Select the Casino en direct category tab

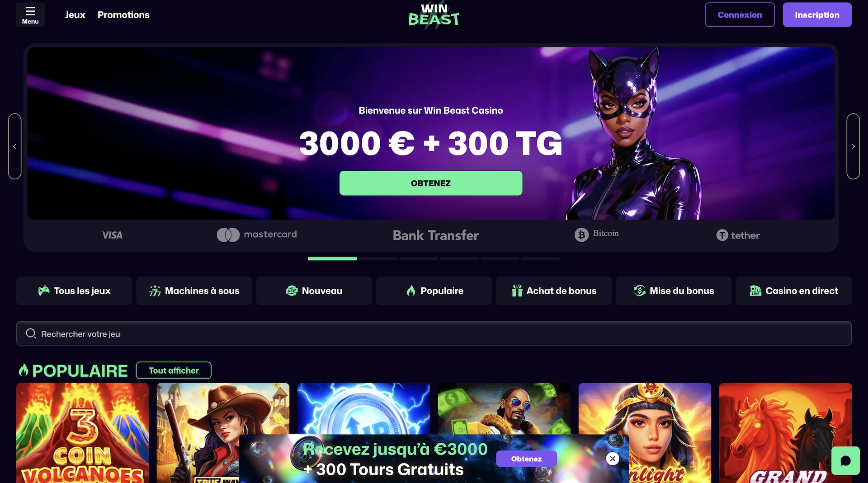793,291
